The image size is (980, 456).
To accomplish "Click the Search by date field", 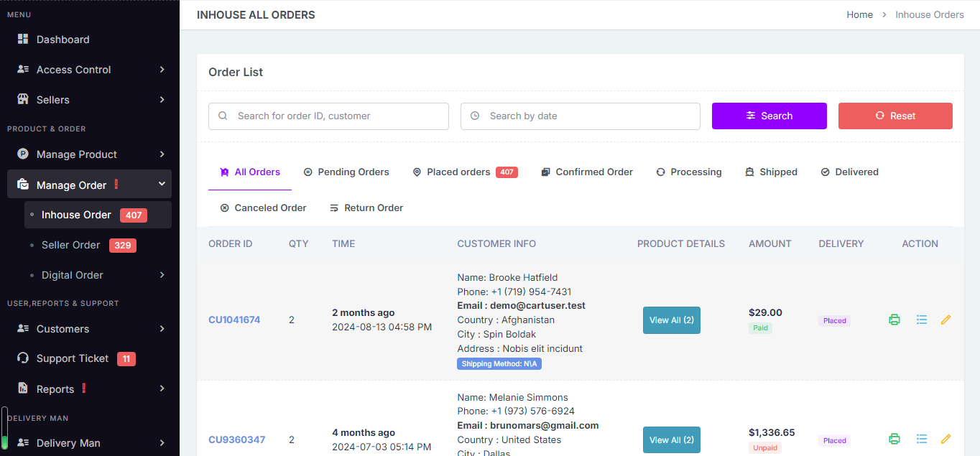I will (581, 116).
